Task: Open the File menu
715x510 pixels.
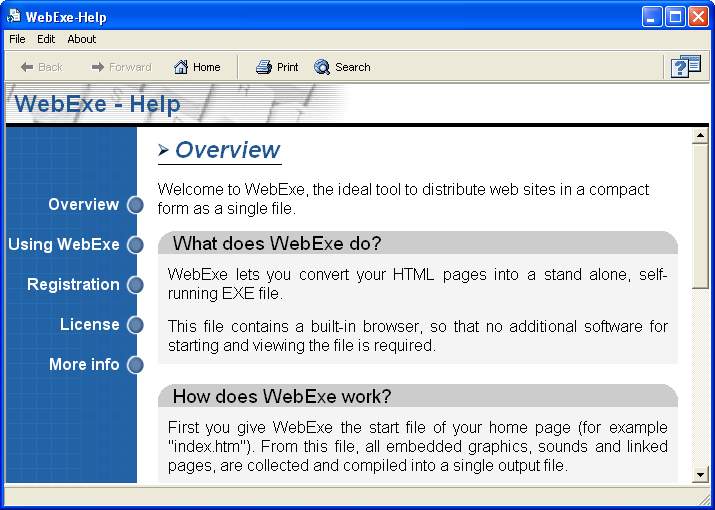Action: coord(17,39)
